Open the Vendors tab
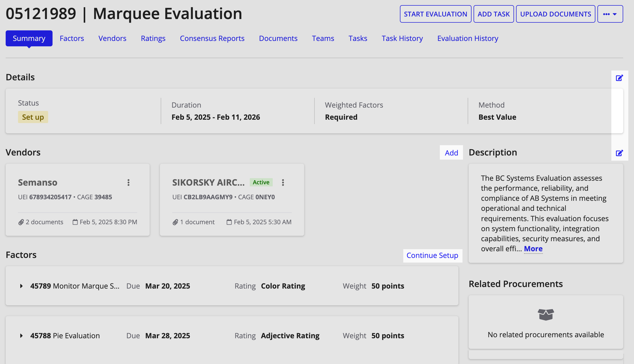634x364 pixels. 112,38
